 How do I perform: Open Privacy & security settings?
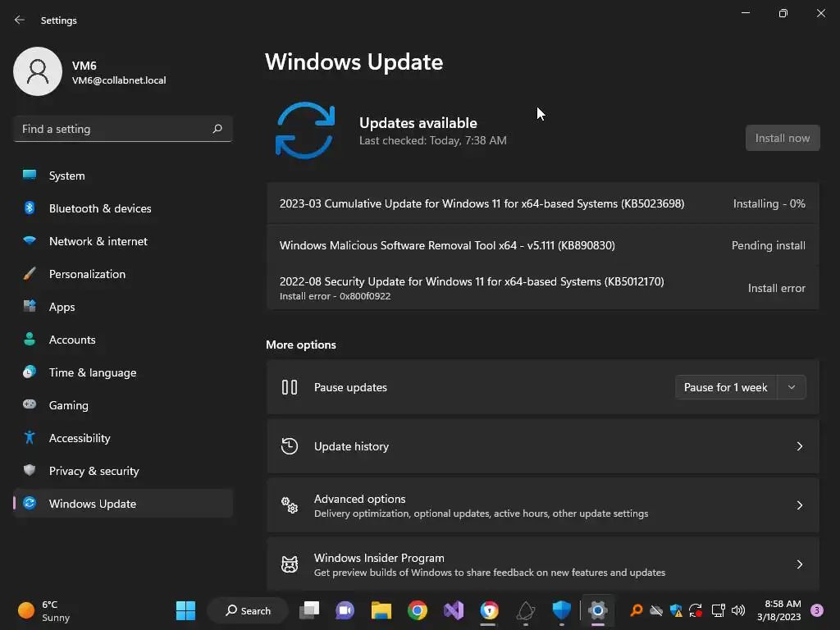click(123, 471)
